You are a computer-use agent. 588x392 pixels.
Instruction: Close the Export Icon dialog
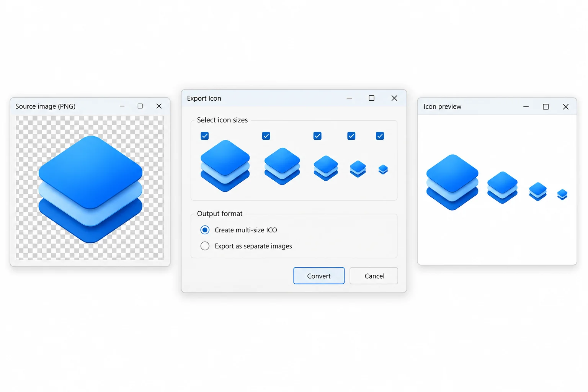[394, 98]
